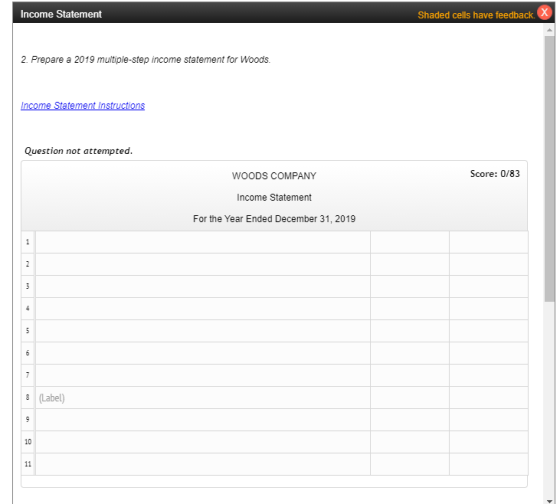Click the label cell in row 4
Image resolution: width=560 pixels, height=504 pixels.
(x=203, y=309)
